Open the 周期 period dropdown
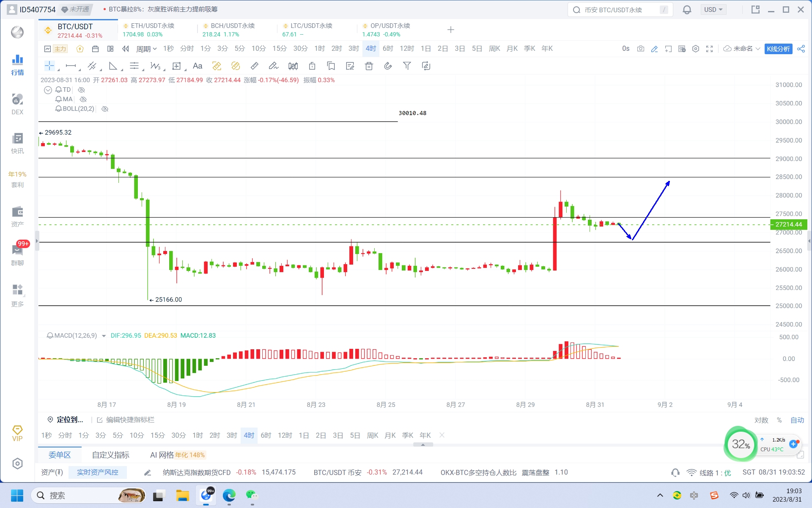Viewport: 812px width, 508px height. click(x=146, y=49)
